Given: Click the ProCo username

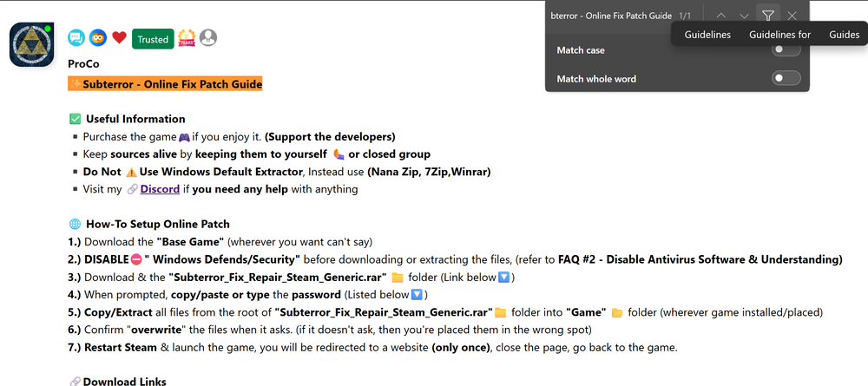Looking at the screenshot, I should (82, 64).
